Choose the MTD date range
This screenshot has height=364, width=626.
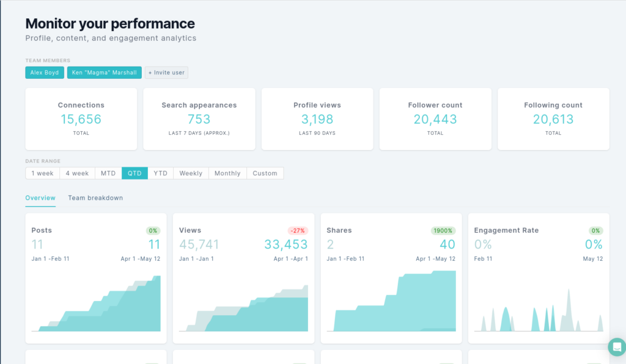click(108, 173)
